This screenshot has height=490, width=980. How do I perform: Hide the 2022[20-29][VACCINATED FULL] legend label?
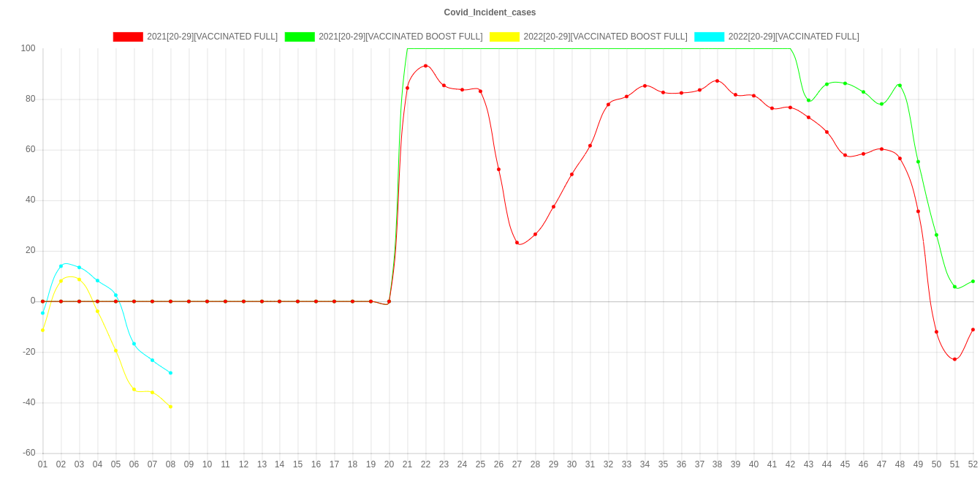pyautogui.click(x=793, y=37)
